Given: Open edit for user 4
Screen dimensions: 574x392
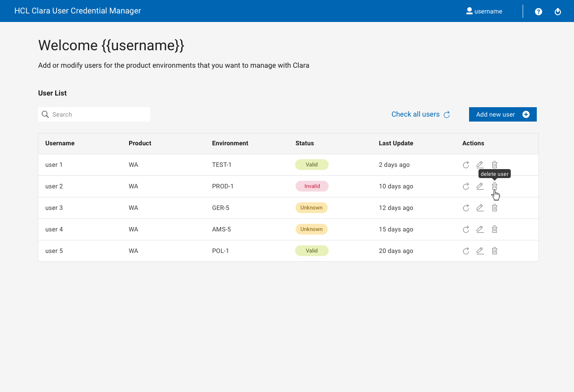Looking at the screenshot, I should click(x=480, y=229).
